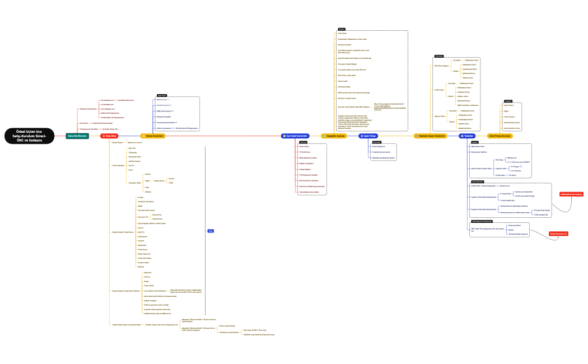The image size is (588, 364).
Task: Click the marker icon on İşyeri Onayı node
Action: (361, 136)
